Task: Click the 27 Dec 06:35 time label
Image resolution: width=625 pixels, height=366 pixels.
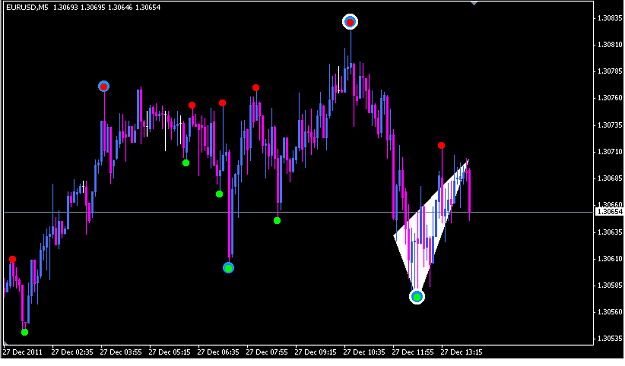Action: tap(218, 352)
